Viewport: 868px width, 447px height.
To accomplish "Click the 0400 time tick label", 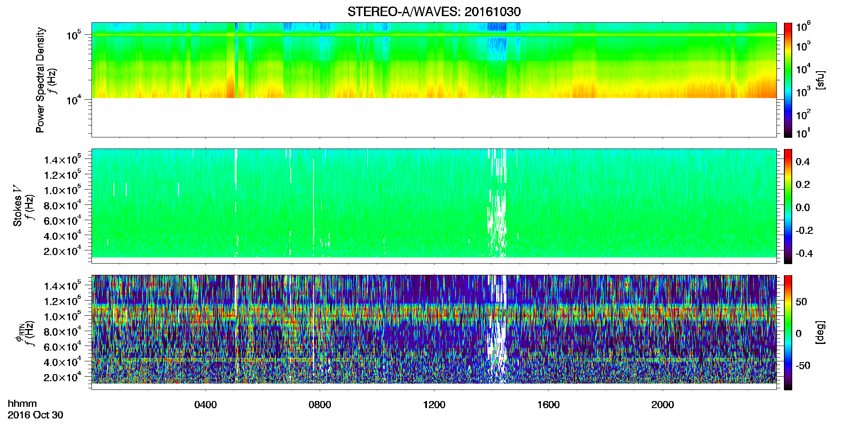I will tap(205, 405).
